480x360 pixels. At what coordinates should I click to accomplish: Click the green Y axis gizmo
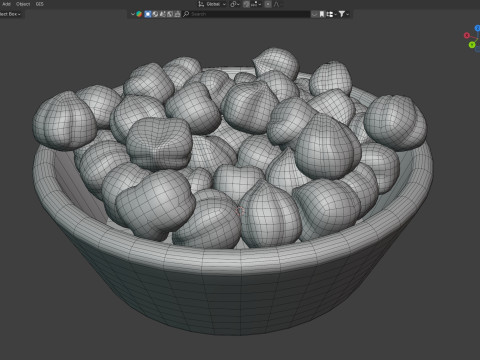click(x=472, y=45)
